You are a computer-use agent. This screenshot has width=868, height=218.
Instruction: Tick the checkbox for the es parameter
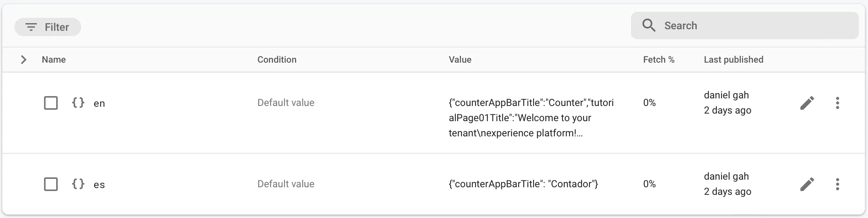click(51, 184)
